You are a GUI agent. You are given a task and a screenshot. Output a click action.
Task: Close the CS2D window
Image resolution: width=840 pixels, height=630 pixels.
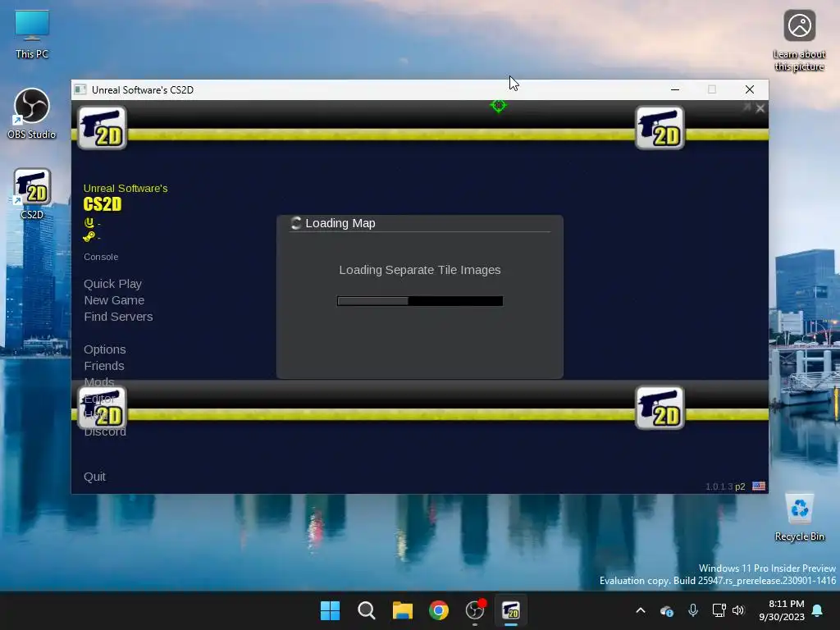750,89
